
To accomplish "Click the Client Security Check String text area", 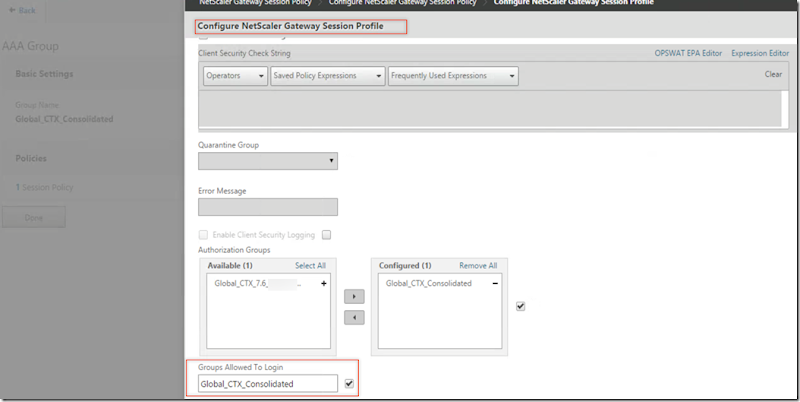I will pyautogui.click(x=490, y=109).
